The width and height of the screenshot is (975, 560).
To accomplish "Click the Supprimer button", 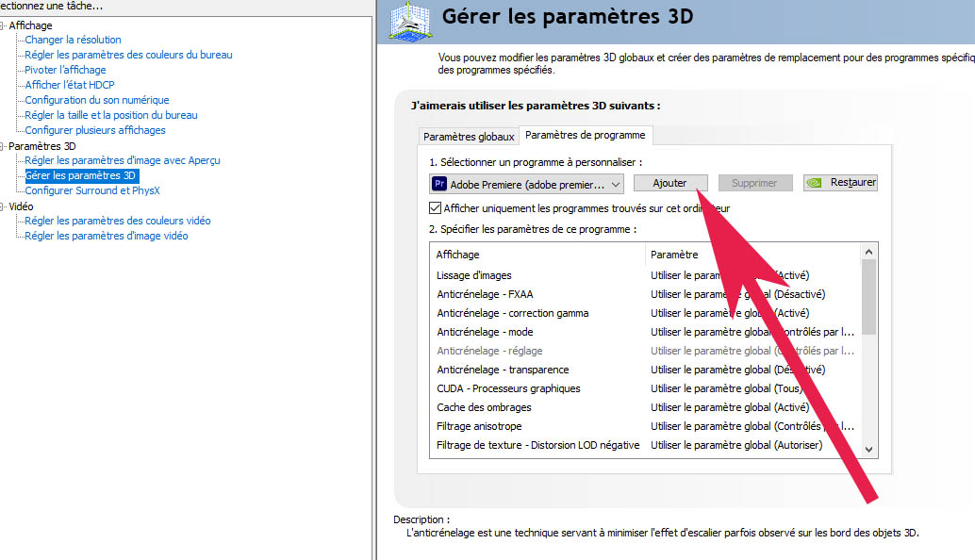I will 755,183.
